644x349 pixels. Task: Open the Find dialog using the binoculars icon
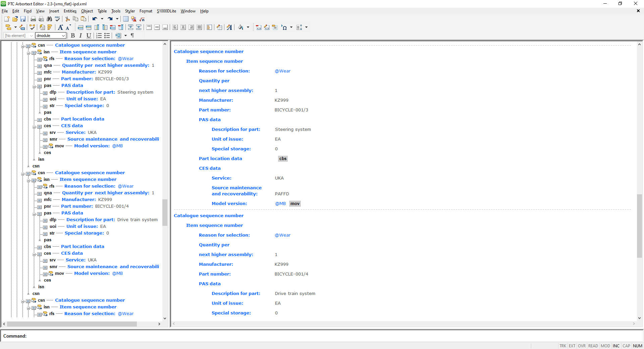click(x=49, y=19)
